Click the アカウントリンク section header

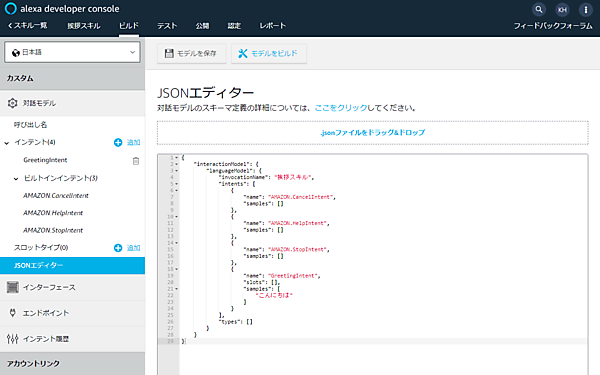click(72, 364)
